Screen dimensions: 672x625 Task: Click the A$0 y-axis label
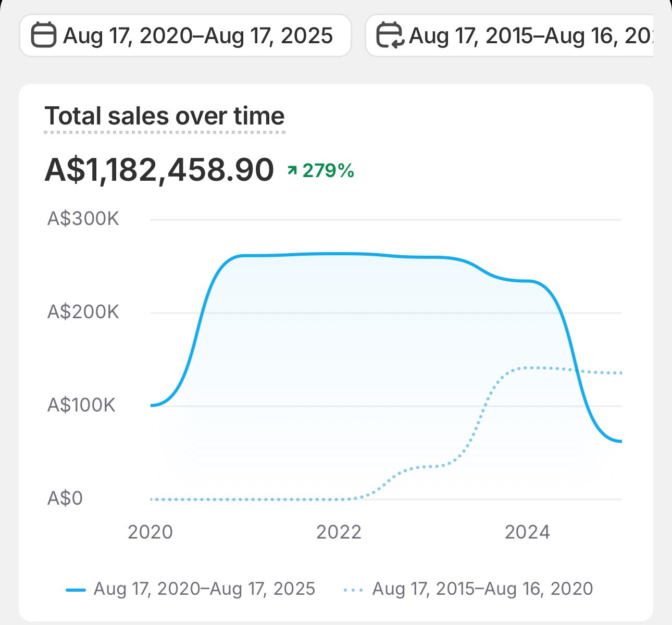tap(65, 498)
